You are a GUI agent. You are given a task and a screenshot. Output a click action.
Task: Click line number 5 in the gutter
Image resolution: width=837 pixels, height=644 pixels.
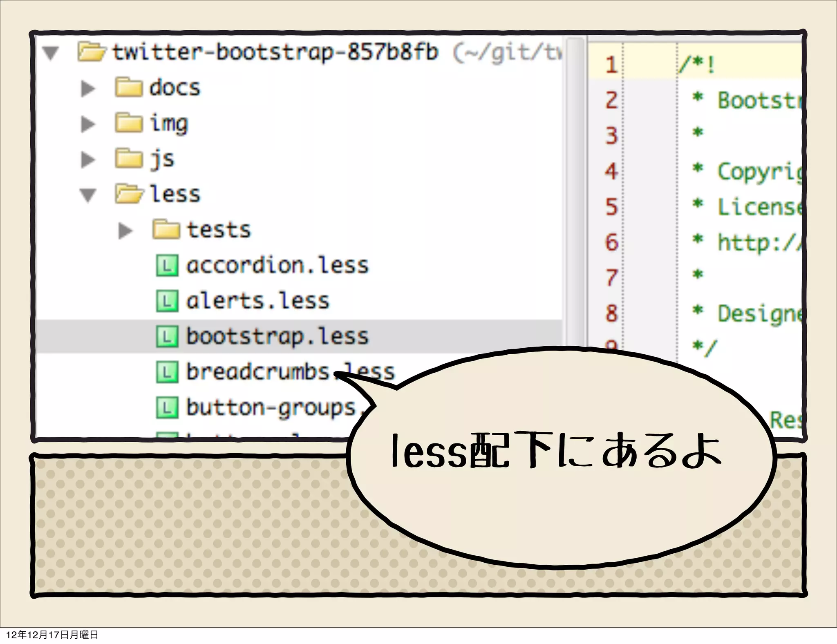pos(611,207)
